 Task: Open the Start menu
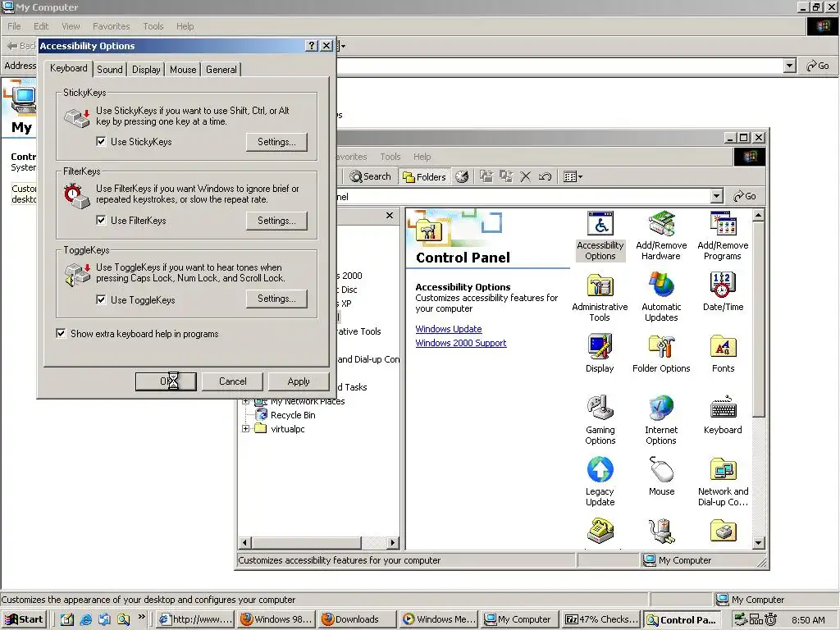pos(24,619)
